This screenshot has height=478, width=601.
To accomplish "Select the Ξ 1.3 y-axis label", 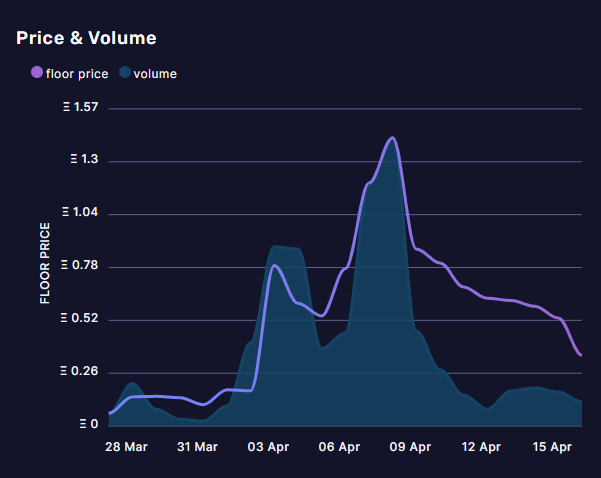I will coord(84,160).
